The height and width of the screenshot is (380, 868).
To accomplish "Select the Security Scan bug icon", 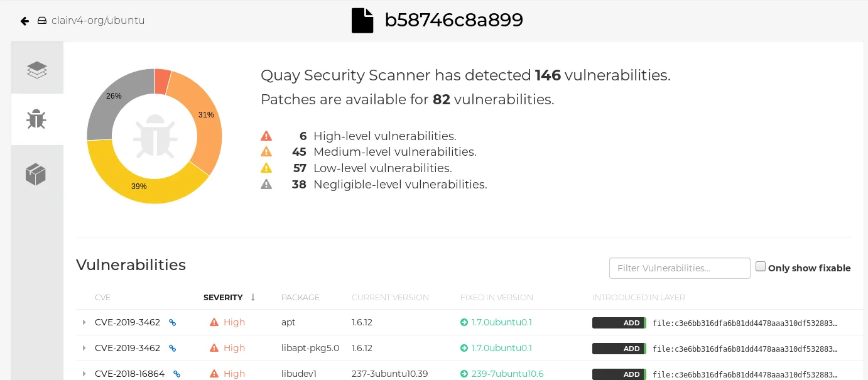I will (37, 119).
